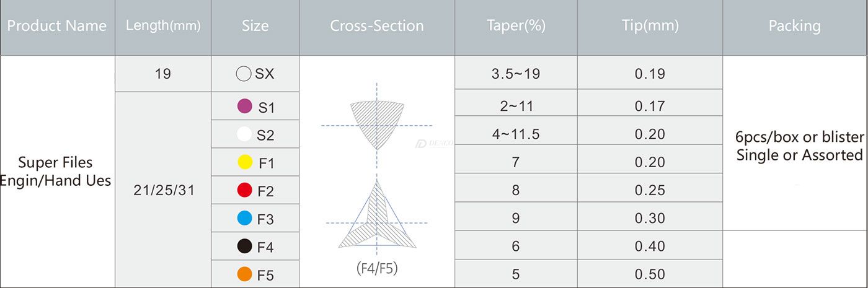Click the Cross-Section column header

(377, 26)
